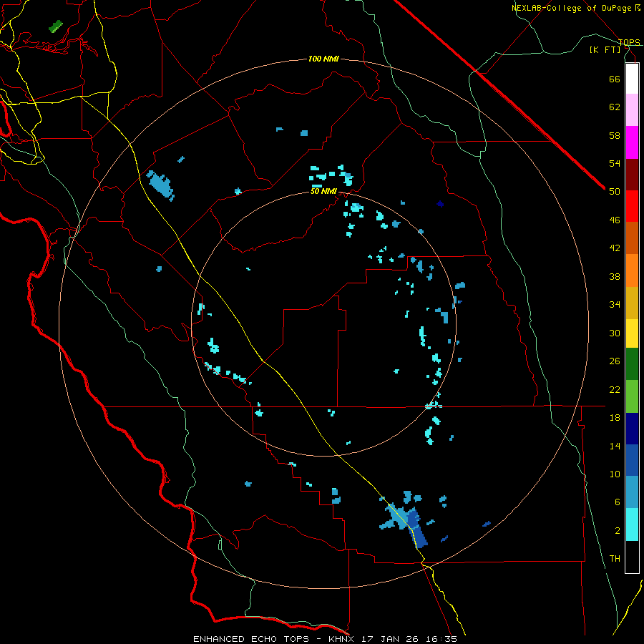644x644 pixels.
Task: Click the medium blue band between 10 and 14
Action: pos(632,460)
